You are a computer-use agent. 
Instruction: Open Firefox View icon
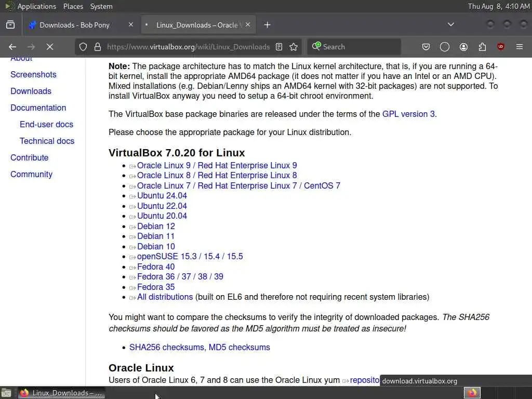pos(10,25)
